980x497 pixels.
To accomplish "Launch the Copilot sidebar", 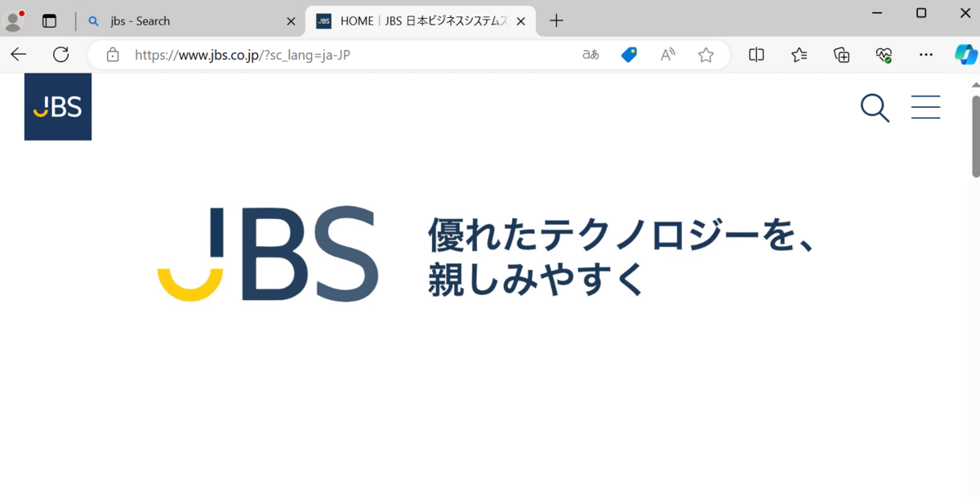I will click(966, 55).
